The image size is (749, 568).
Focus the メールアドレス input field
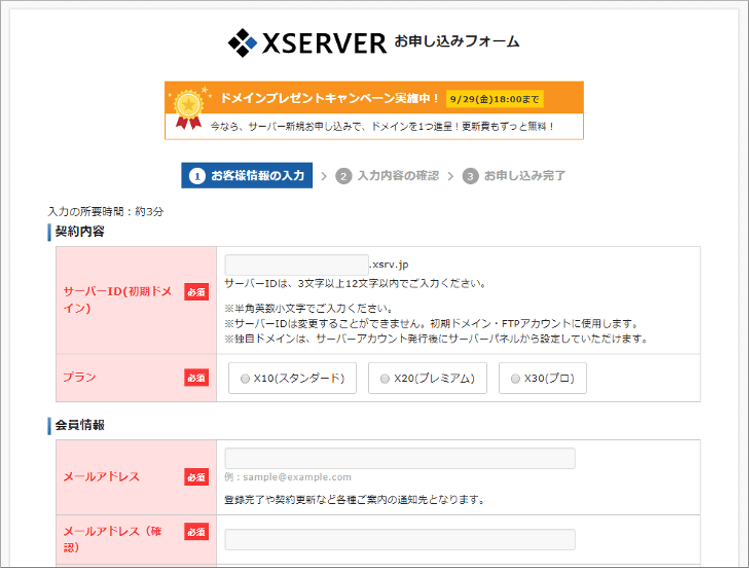[400, 458]
